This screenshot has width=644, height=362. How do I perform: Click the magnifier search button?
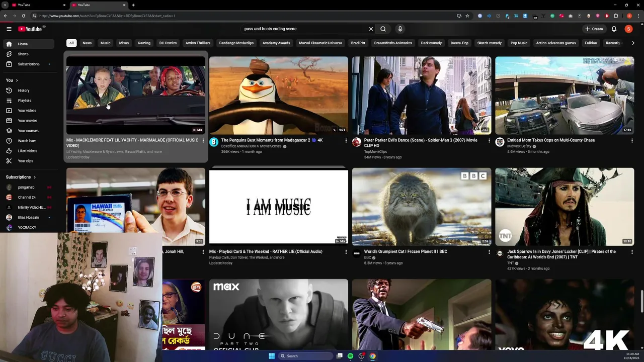[x=383, y=29]
